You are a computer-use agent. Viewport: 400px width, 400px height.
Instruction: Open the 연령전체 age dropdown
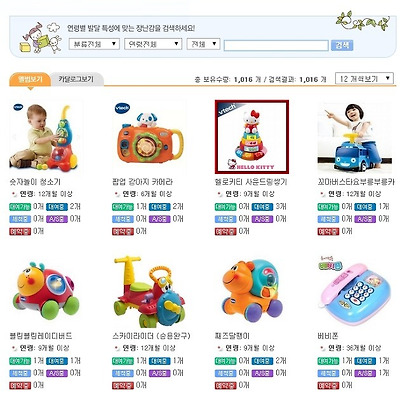point(153,44)
